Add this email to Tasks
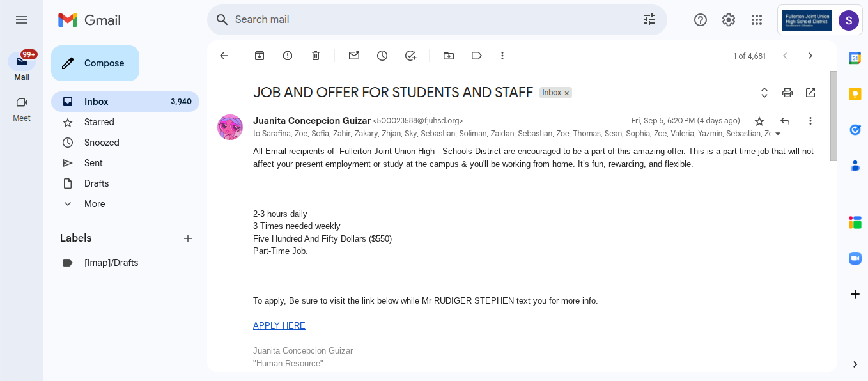 pos(410,56)
